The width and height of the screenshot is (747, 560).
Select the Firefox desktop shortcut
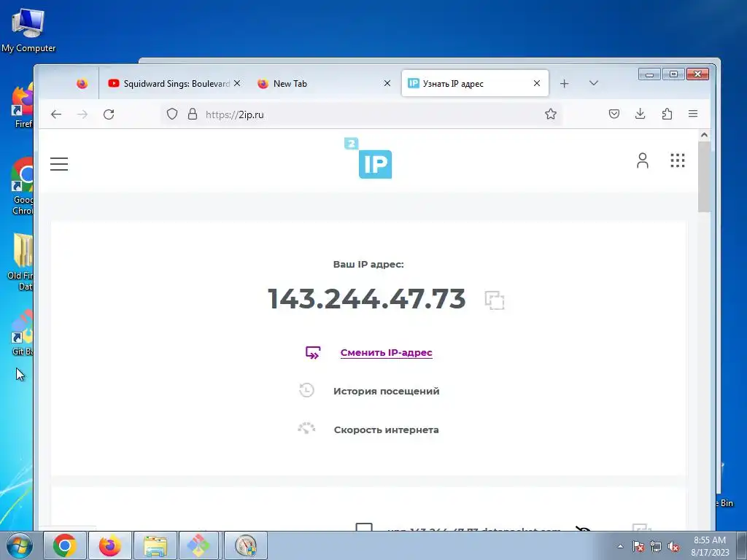pos(21,106)
